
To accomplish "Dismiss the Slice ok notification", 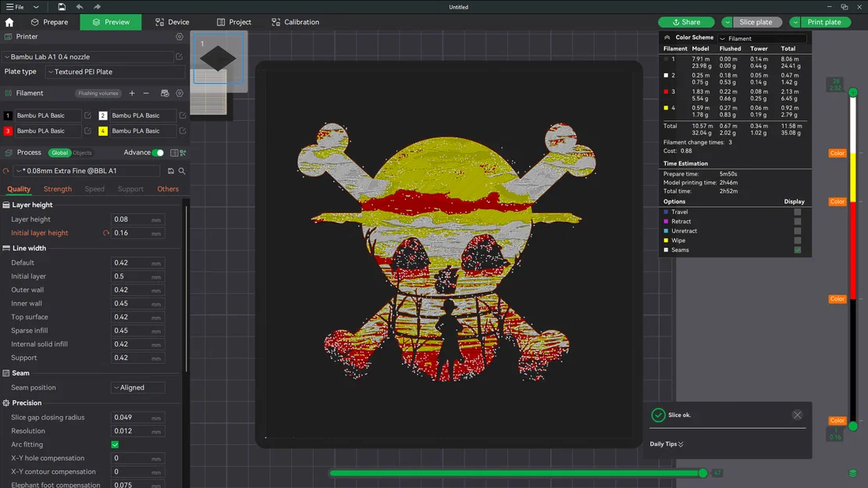I will tap(797, 415).
